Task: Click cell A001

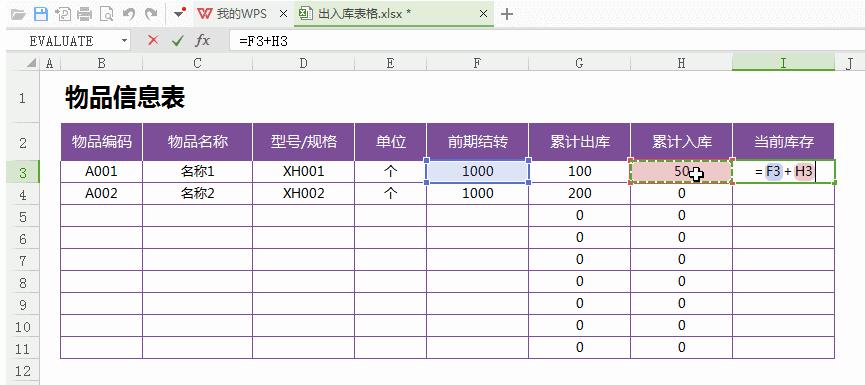Action: click(102, 172)
